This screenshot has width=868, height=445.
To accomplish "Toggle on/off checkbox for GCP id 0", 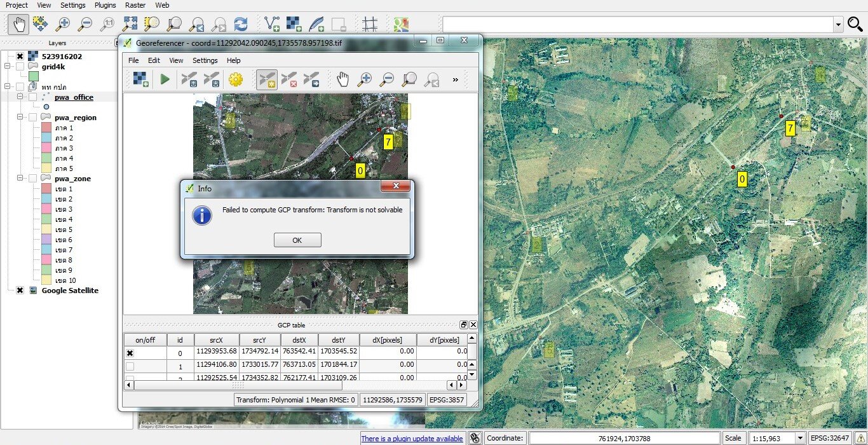I will tap(130, 353).
